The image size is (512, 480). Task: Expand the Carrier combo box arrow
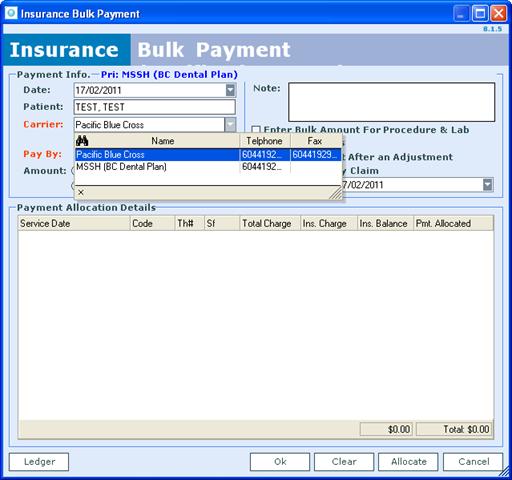[230, 125]
